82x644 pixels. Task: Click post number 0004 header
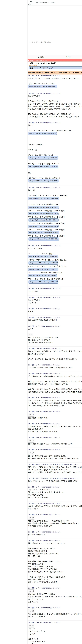pos(44,188)
